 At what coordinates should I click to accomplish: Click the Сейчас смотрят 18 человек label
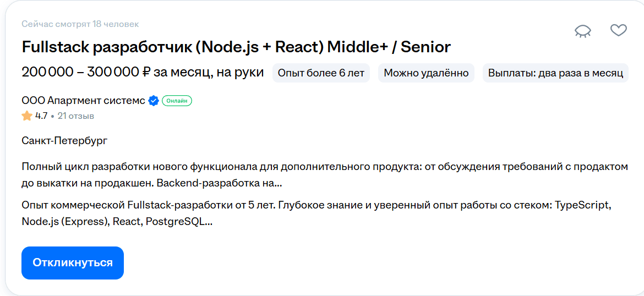[80, 24]
